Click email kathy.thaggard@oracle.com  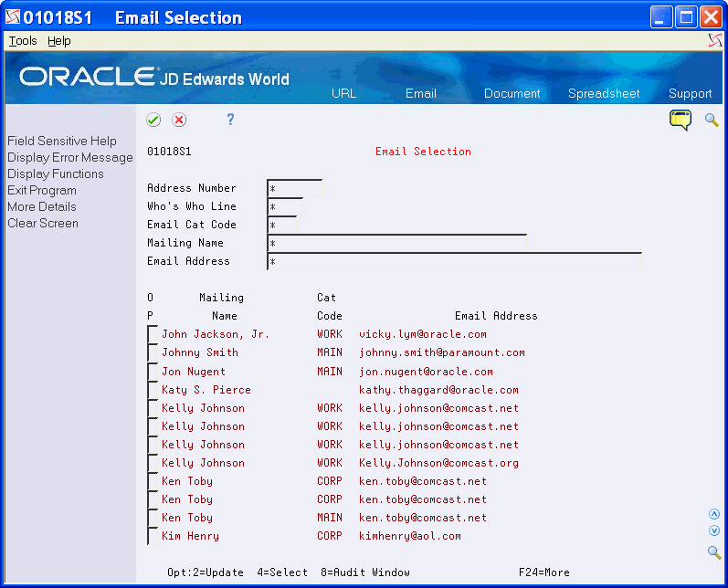pos(438,389)
